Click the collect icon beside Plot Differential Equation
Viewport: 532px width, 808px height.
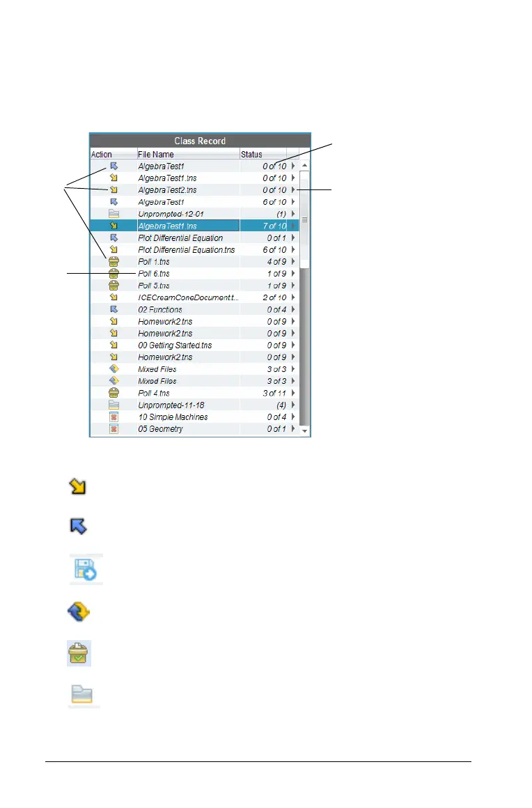[114, 238]
